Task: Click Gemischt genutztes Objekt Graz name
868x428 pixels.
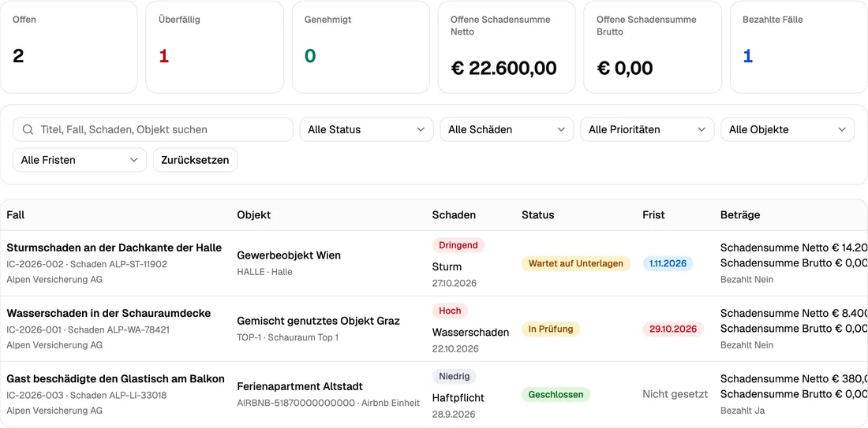Action: tap(318, 321)
